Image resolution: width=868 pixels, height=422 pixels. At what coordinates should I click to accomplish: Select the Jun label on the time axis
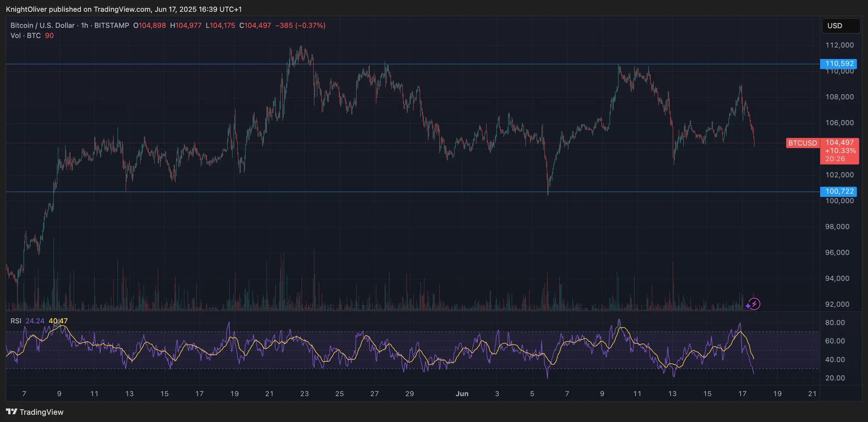coord(462,393)
